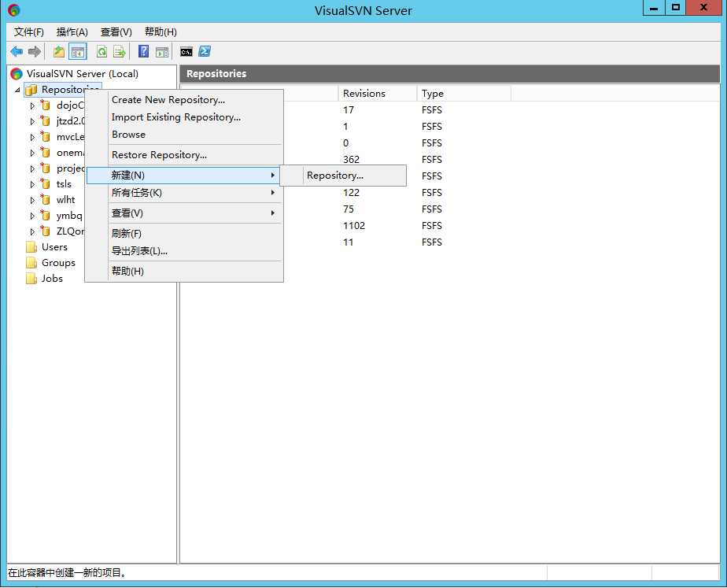Expand the projec repository node
This screenshot has height=588, width=727.
(x=32, y=168)
